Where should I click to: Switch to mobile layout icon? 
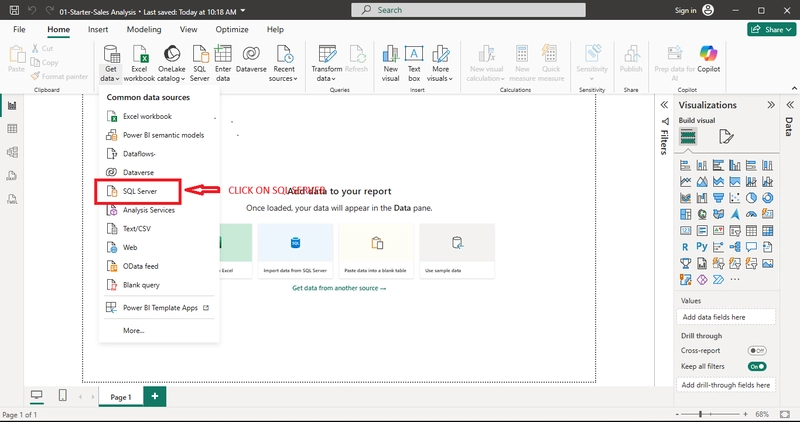coord(62,395)
